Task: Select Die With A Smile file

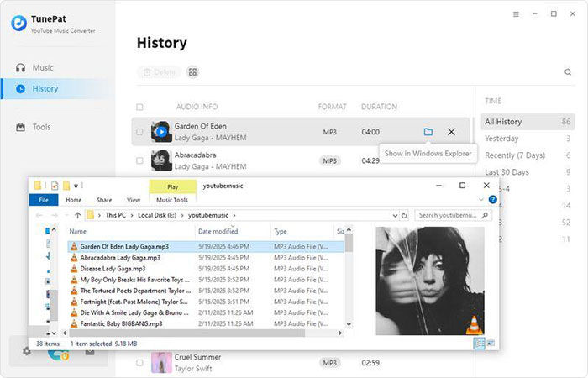Action: click(206, 312)
